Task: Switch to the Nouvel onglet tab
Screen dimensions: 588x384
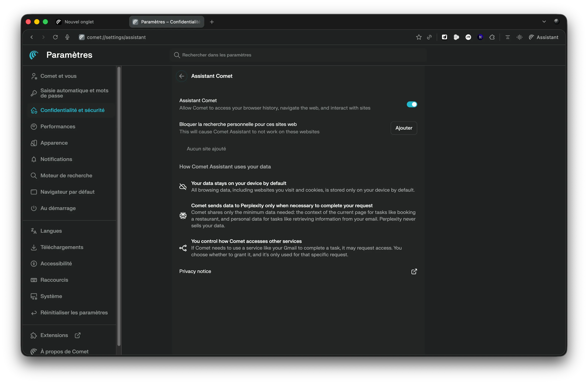Action: tap(79, 22)
